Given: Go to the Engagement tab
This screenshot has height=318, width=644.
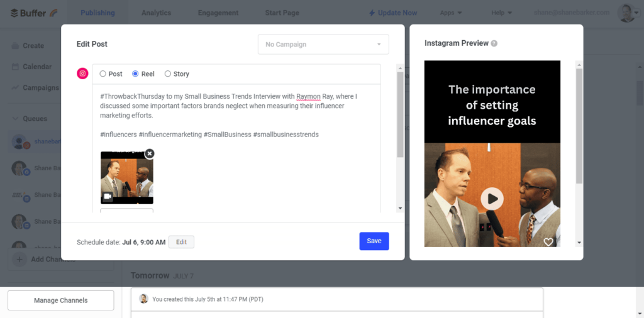Looking at the screenshot, I should click(x=218, y=13).
